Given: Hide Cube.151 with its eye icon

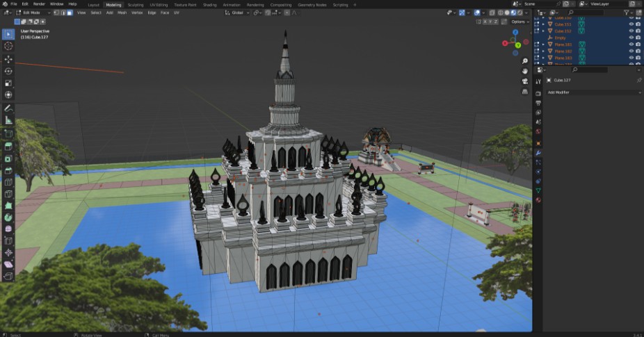Looking at the screenshot, I should (631, 24).
